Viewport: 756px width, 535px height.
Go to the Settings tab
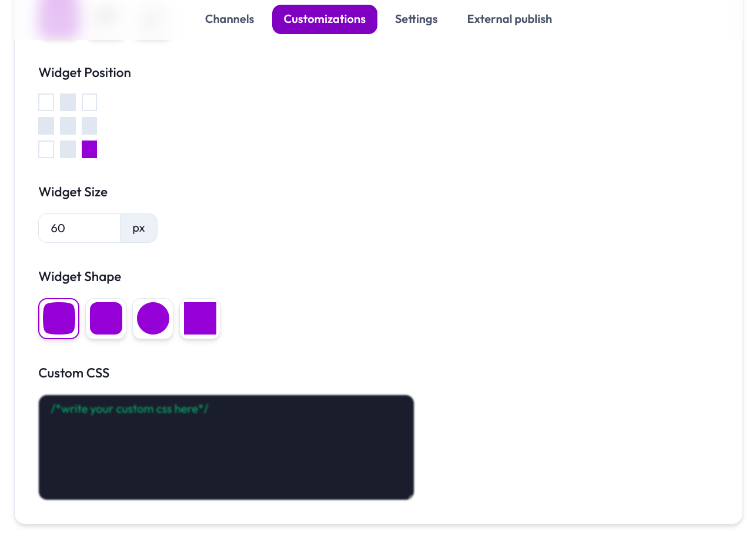[416, 19]
